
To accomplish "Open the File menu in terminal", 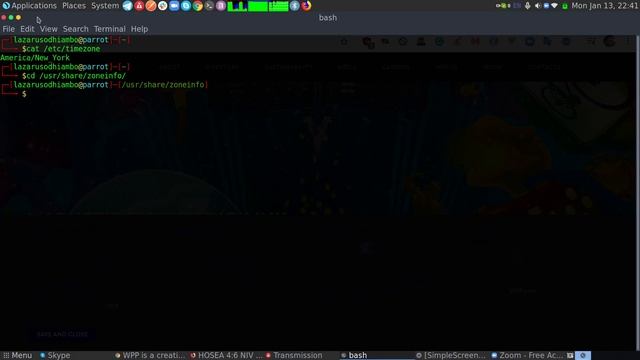I will (x=8, y=29).
